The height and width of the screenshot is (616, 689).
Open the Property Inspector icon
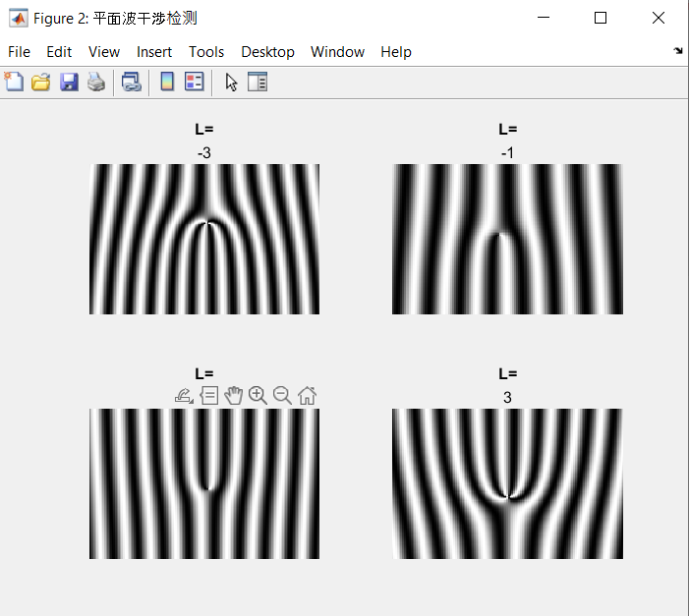click(x=258, y=82)
